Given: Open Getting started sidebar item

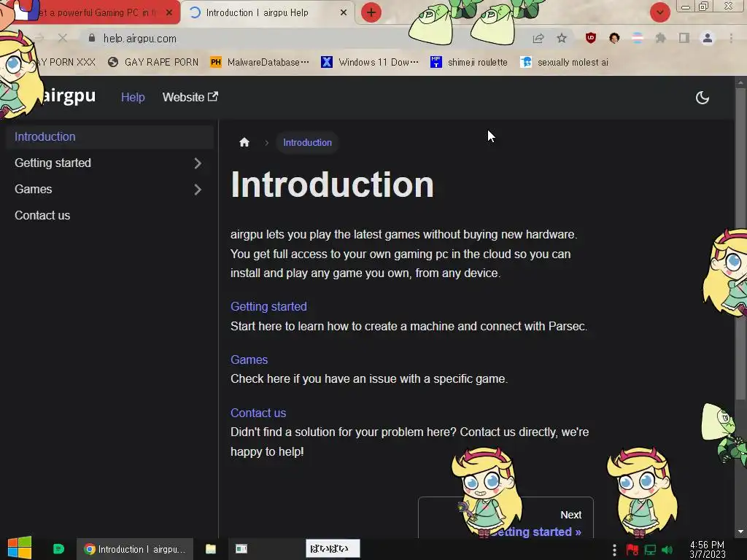Looking at the screenshot, I should 53,163.
